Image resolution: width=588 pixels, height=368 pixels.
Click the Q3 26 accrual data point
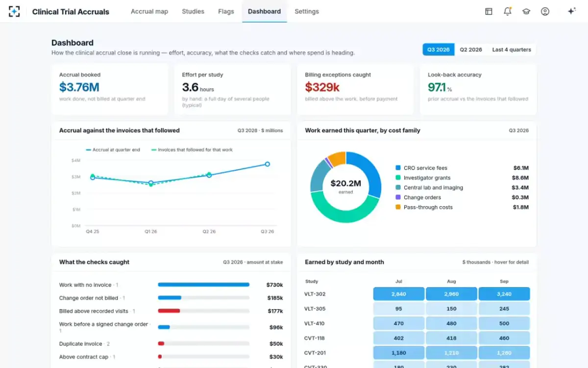[268, 164]
